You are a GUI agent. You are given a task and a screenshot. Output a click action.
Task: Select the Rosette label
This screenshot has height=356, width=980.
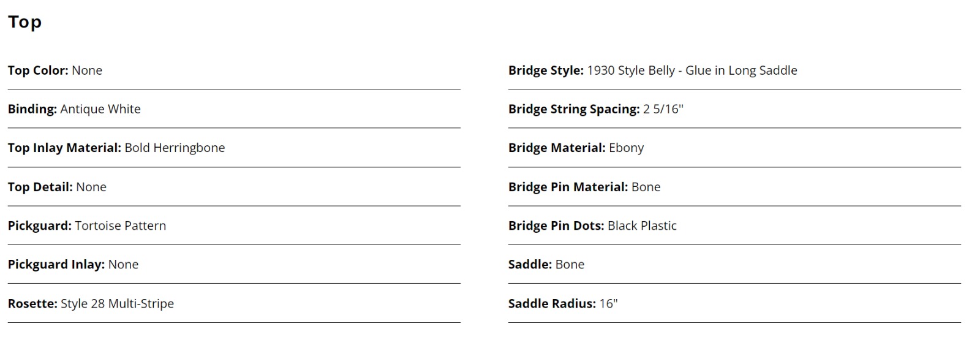pos(32,303)
